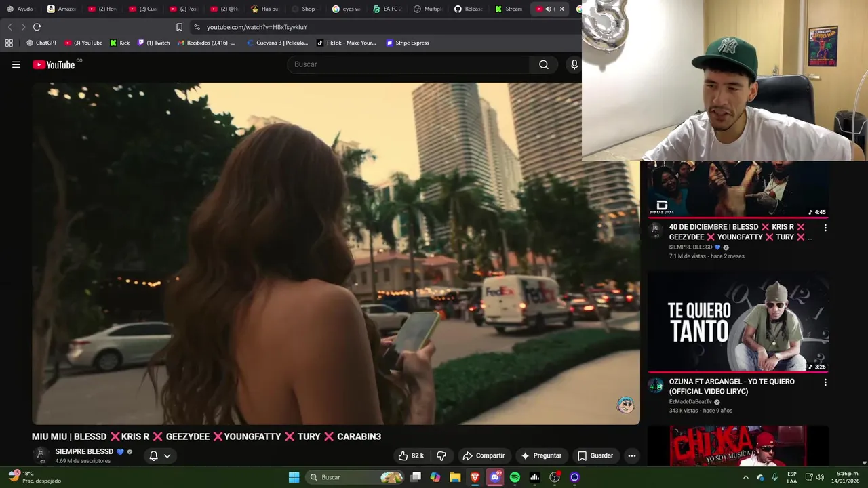The height and width of the screenshot is (488, 868).
Task: Open the volume control in system tray
Action: pos(820,477)
